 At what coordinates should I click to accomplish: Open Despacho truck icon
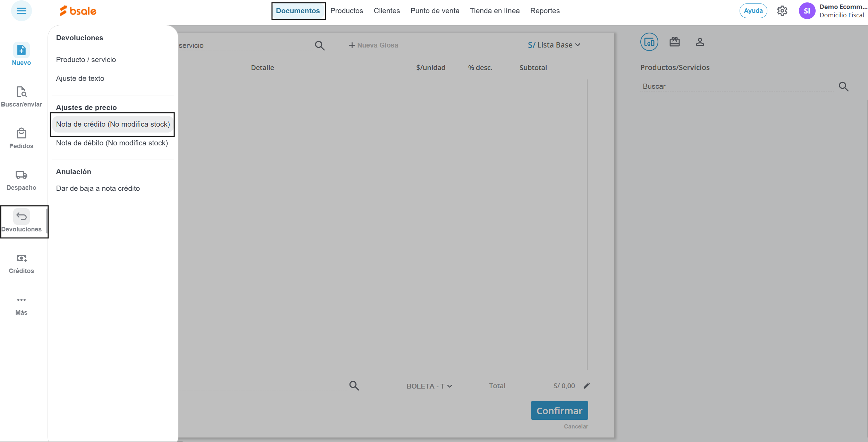point(21,176)
